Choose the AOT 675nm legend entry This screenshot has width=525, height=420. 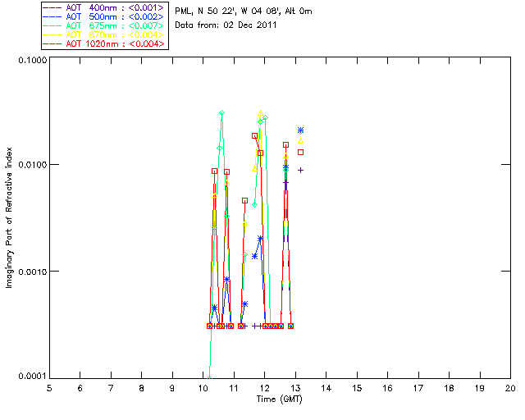(105, 25)
